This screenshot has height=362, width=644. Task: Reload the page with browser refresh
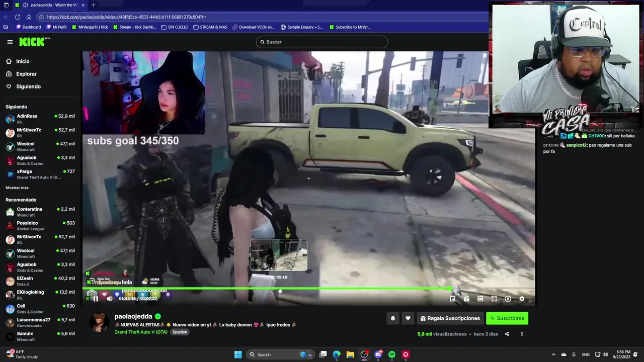[x=18, y=17]
